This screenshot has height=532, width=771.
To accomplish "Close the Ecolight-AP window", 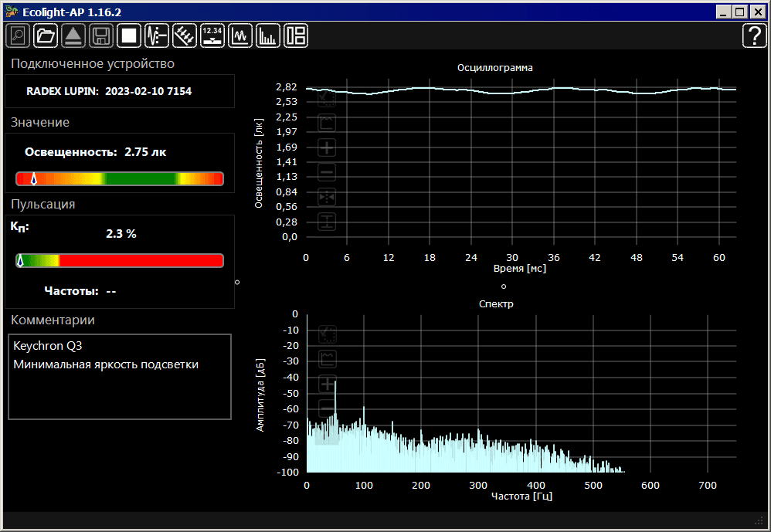I will coord(758,12).
